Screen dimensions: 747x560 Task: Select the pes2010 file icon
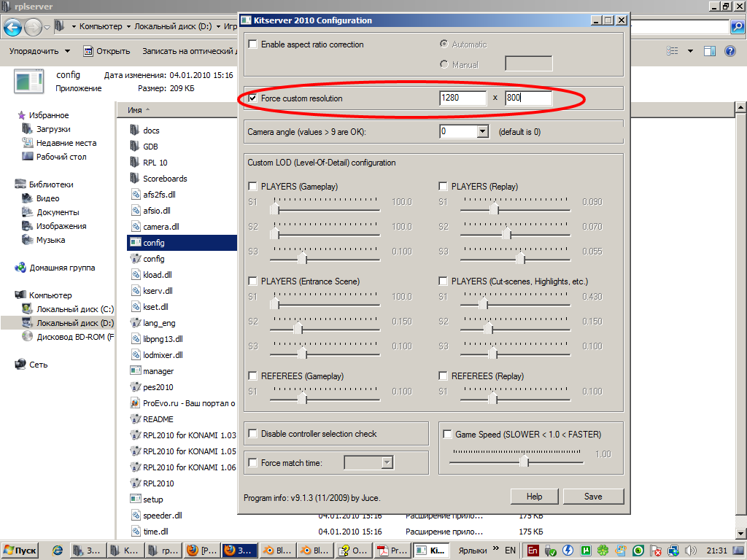135,386
